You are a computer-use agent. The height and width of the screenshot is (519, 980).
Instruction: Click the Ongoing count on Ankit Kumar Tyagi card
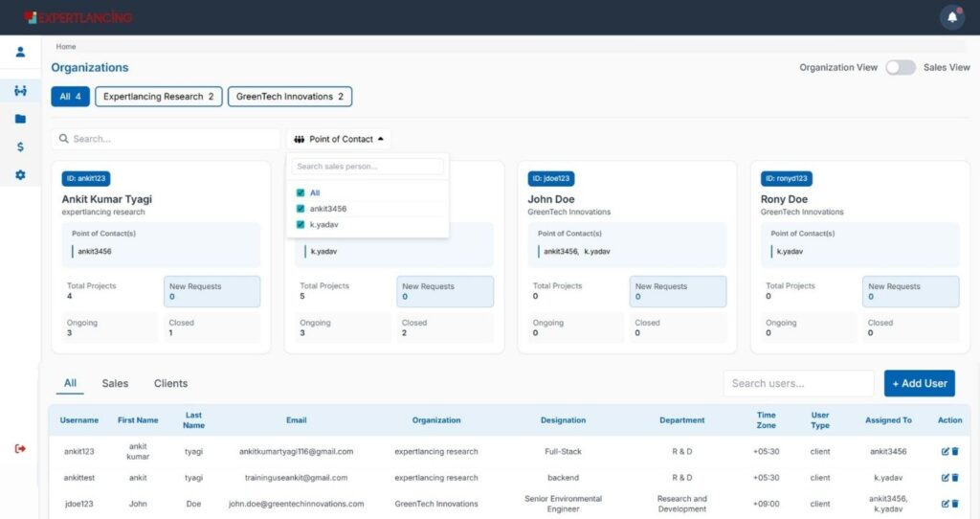(x=110, y=327)
